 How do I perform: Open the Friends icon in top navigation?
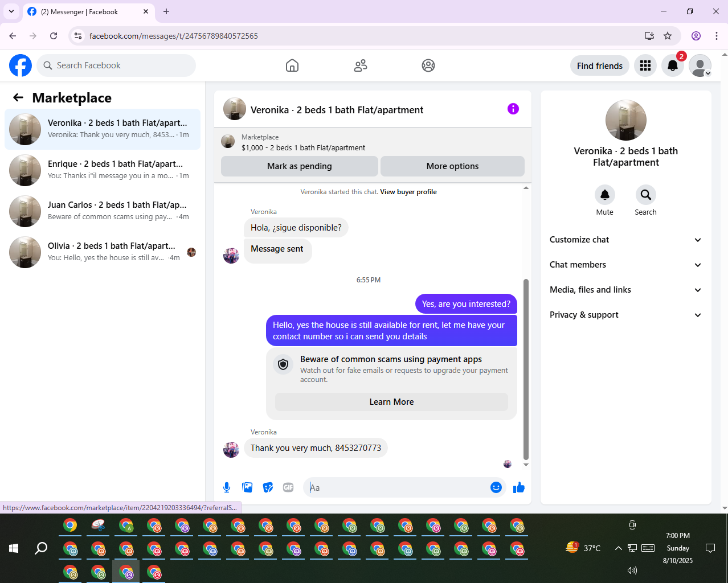(361, 65)
